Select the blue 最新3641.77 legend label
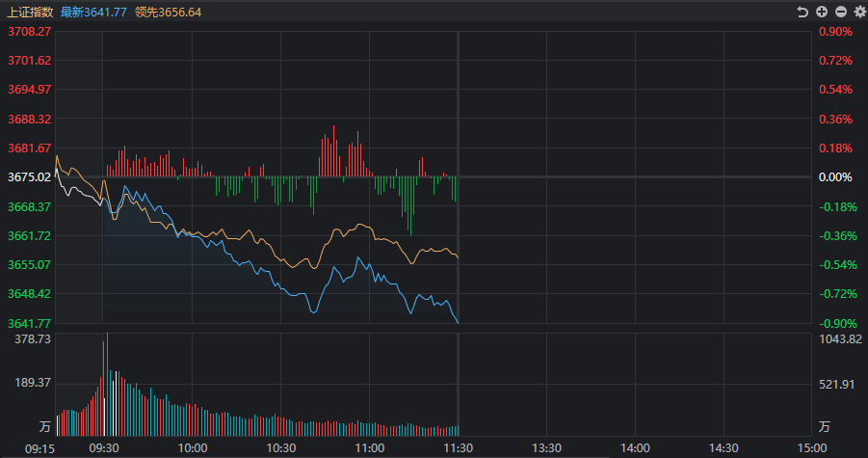This screenshot has height=458, width=868. (x=93, y=13)
